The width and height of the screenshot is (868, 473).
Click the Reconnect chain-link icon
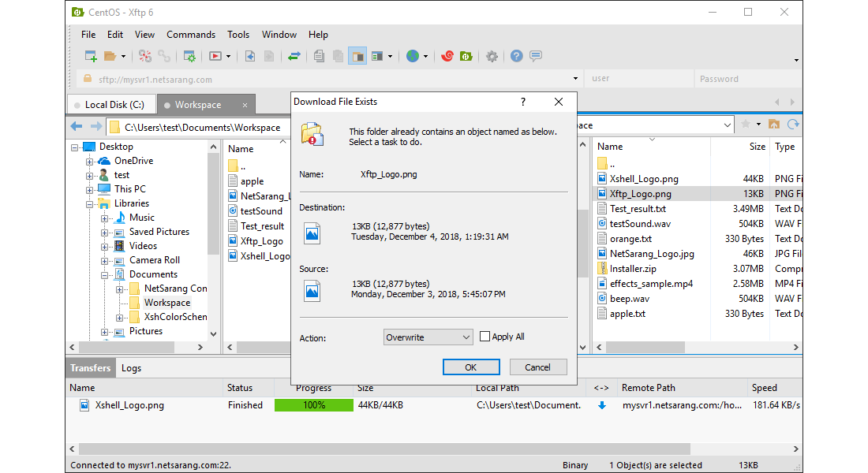coord(164,57)
